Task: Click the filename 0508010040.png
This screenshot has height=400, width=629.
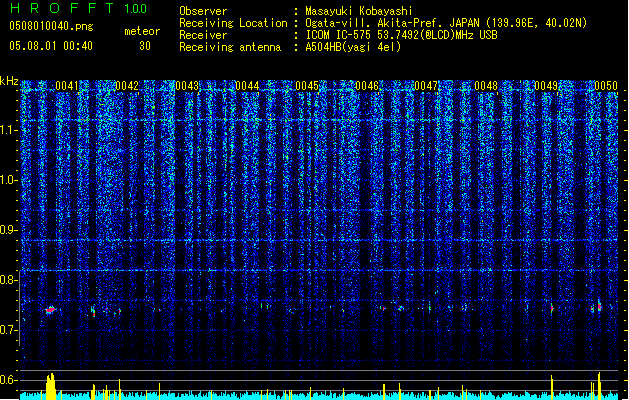Action: 51,26
